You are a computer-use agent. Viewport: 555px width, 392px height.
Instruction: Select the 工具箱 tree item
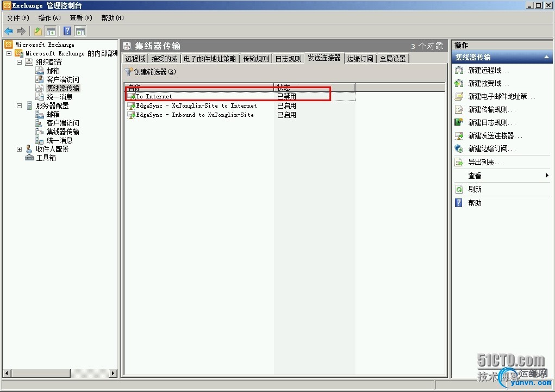pos(46,158)
